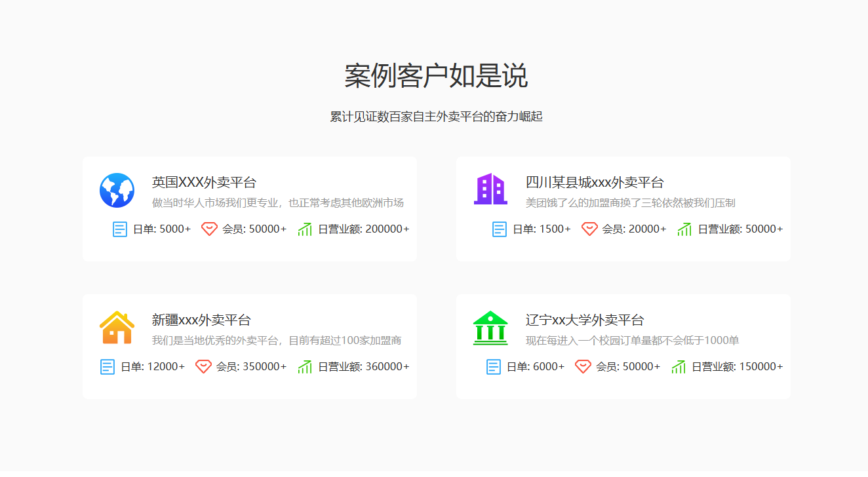The width and height of the screenshot is (868, 477).
Task: Click the 日单 document icon beside 6000+
Action: (494, 367)
